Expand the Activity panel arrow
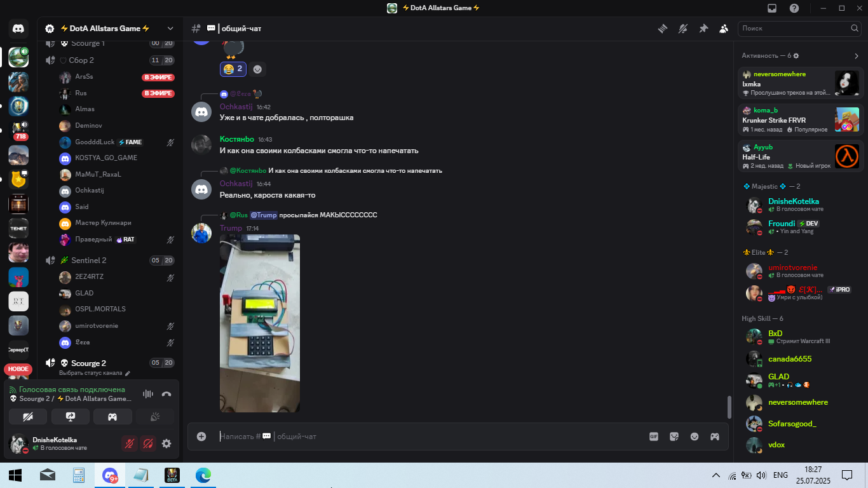868x488 pixels. point(856,56)
